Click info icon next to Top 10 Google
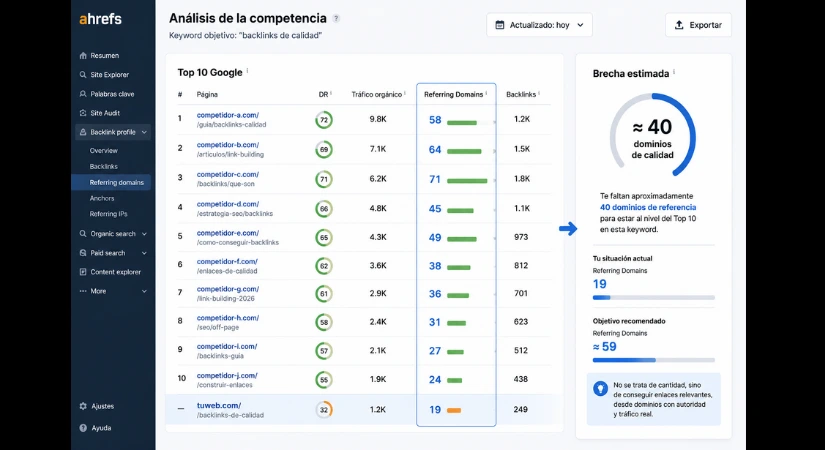This screenshot has width=825, height=450. point(247,71)
